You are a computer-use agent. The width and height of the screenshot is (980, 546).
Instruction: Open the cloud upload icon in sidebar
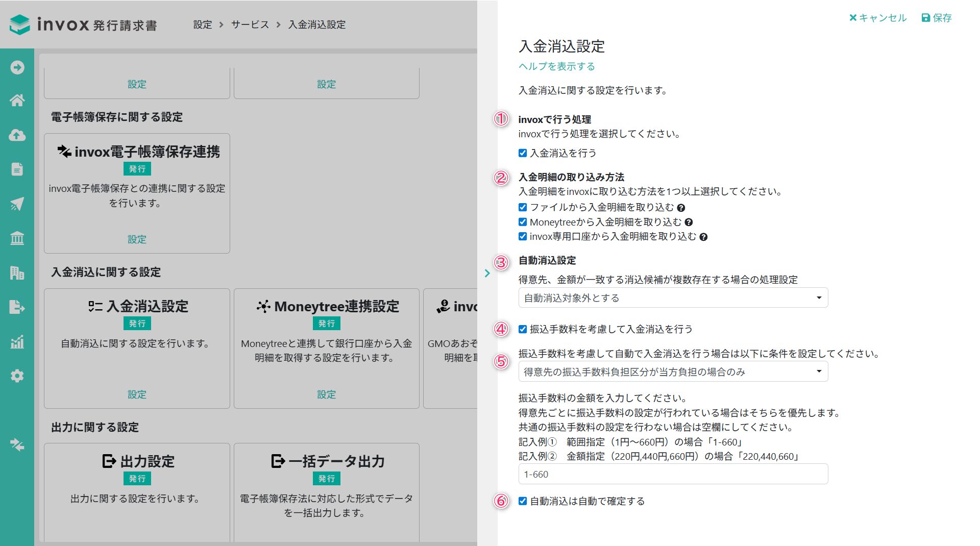pos(17,135)
